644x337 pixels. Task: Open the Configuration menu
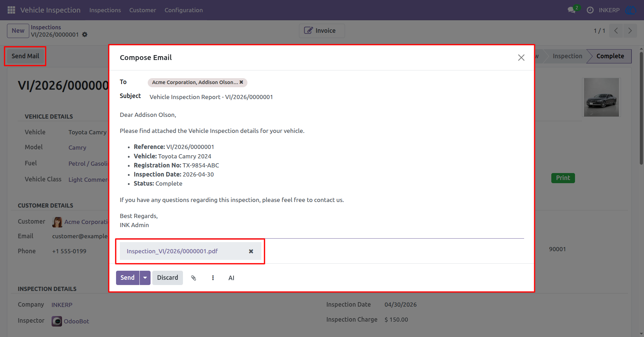click(184, 10)
